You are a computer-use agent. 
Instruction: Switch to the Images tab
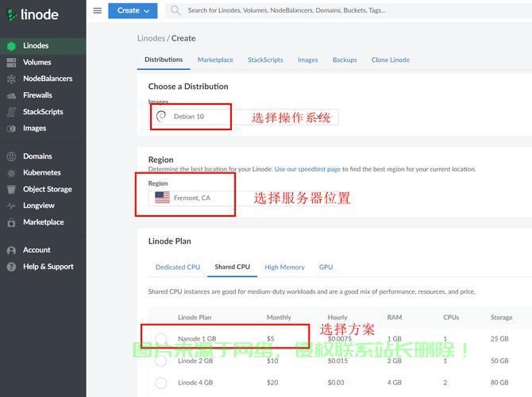pos(308,60)
